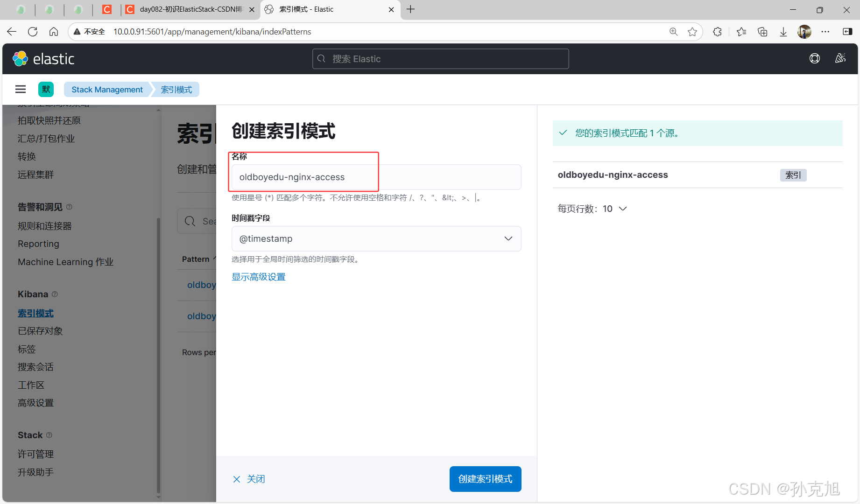Click the matched oldboyedu-nginx-access index row

[698, 175]
